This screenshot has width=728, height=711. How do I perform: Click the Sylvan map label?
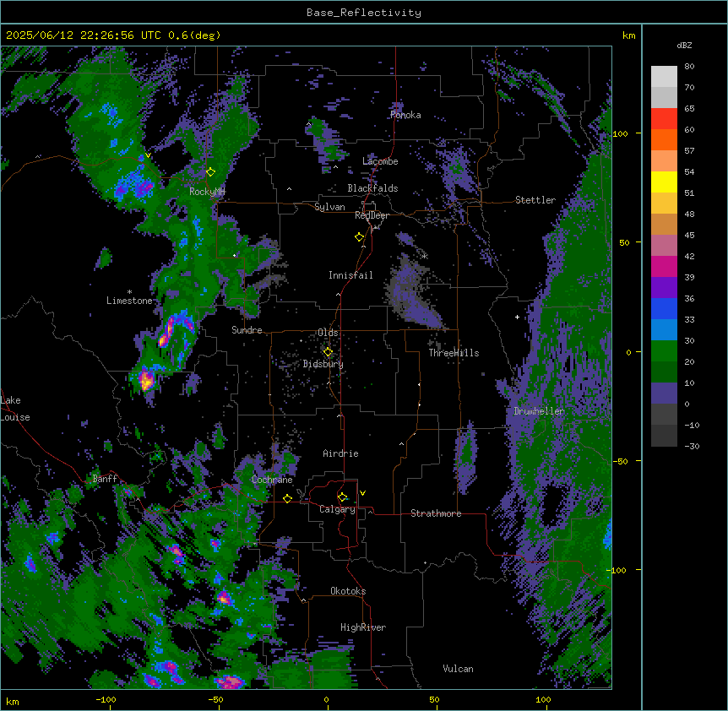(x=329, y=207)
